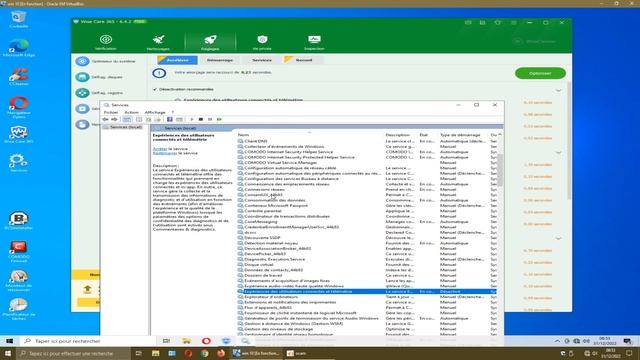Open the Affichage menu in Services
The width and height of the screenshot is (640, 360).
pyautogui.click(x=155, y=112)
